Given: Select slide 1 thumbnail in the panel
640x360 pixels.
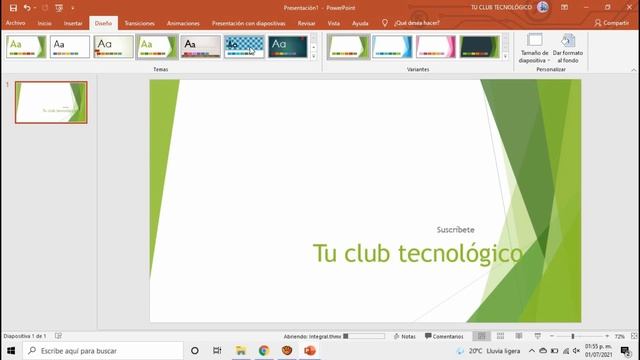Looking at the screenshot, I should point(51,102).
